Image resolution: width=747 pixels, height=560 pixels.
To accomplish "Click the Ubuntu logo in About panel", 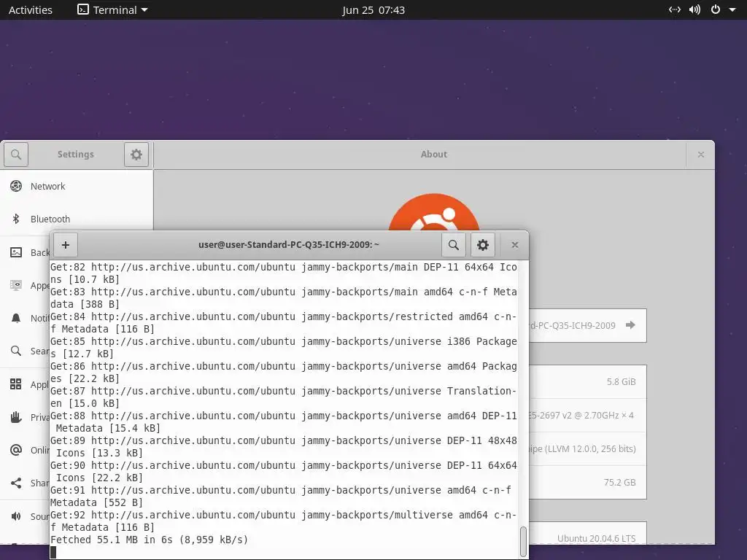I will [434, 212].
